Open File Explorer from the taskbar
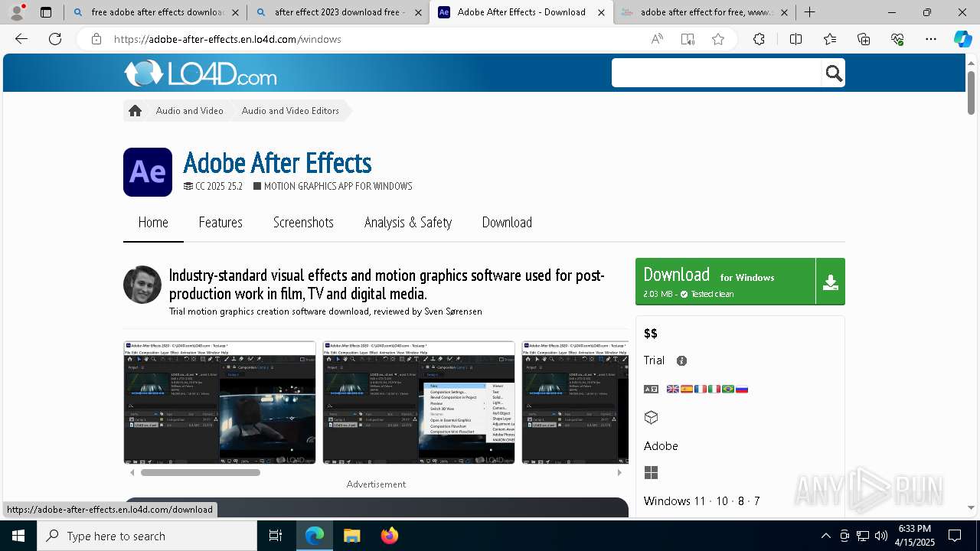The width and height of the screenshot is (980, 551). tap(351, 536)
